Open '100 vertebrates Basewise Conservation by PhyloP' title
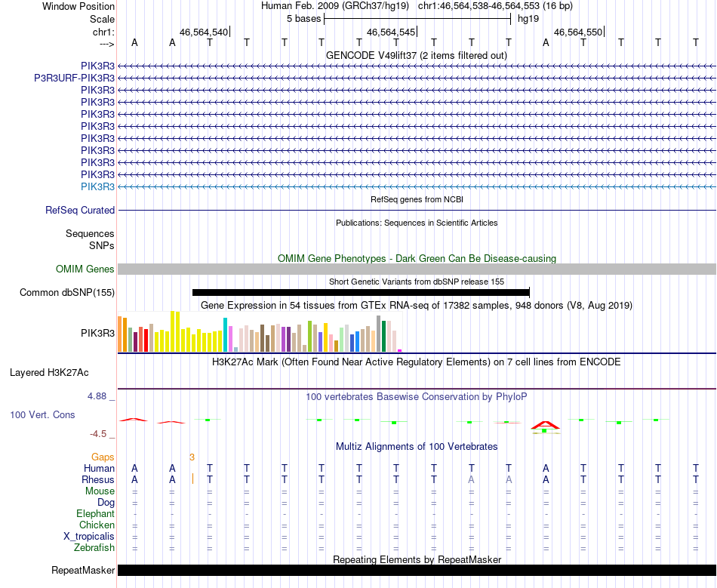This screenshot has width=717, height=588. pyautogui.click(x=416, y=396)
